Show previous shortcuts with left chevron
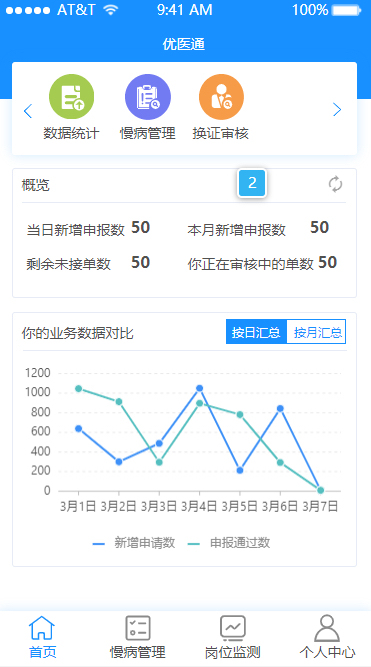This screenshot has width=371, height=667. 28,111
